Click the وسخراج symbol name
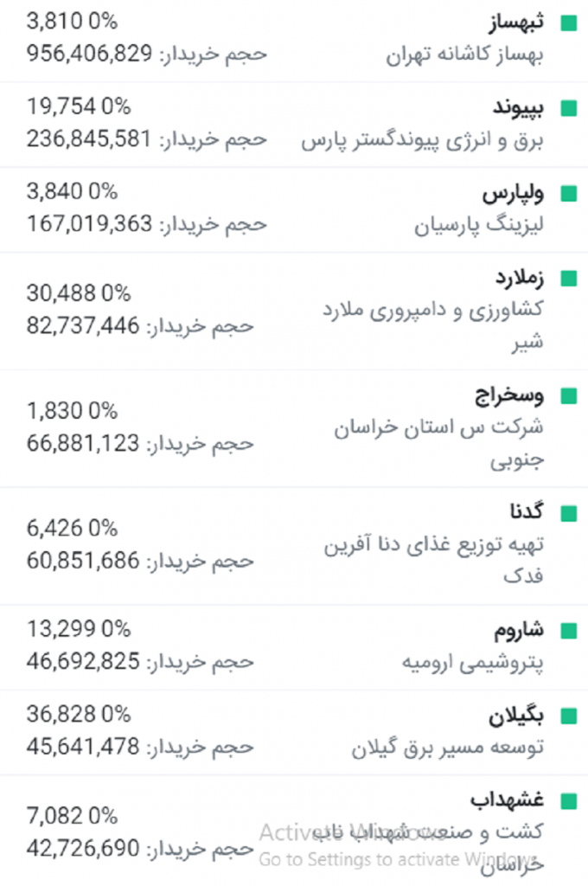The width and height of the screenshot is (588, 886). 509,395
